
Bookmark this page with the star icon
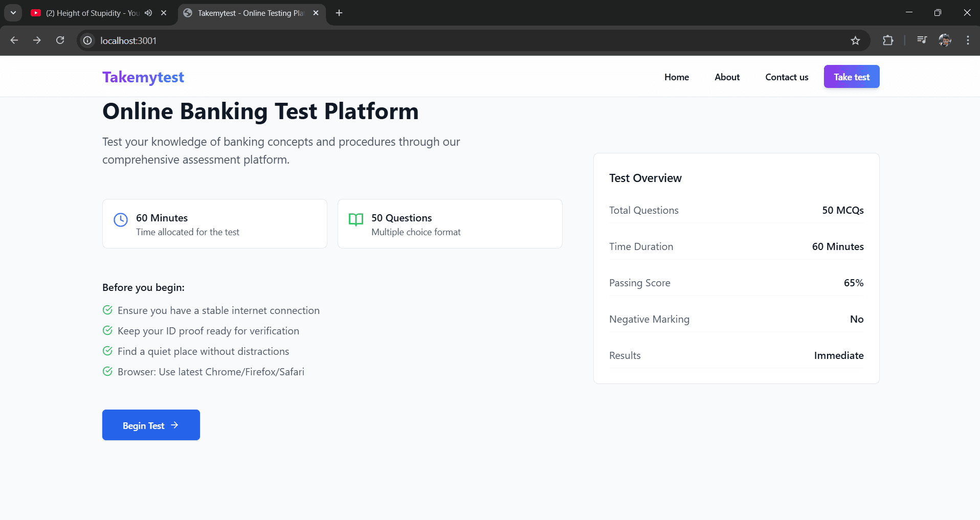tap(855, 40)
